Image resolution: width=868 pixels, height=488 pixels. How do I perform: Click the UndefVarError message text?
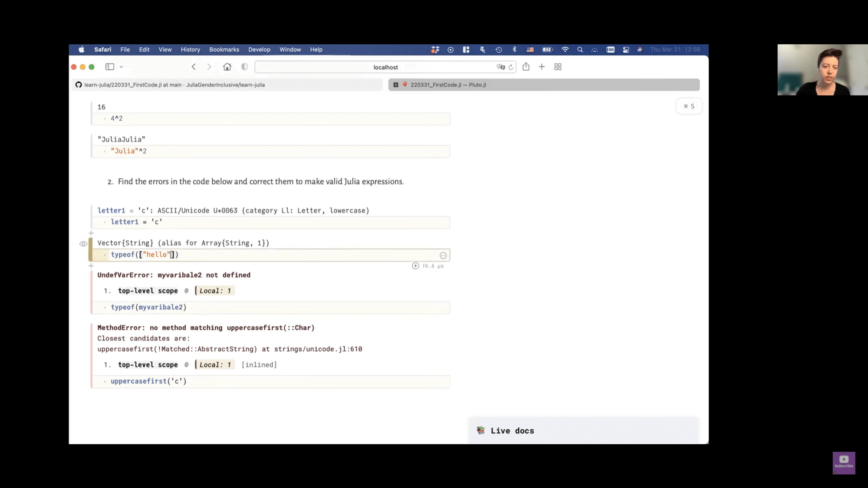pyautogui.click(x=174, y=275)
